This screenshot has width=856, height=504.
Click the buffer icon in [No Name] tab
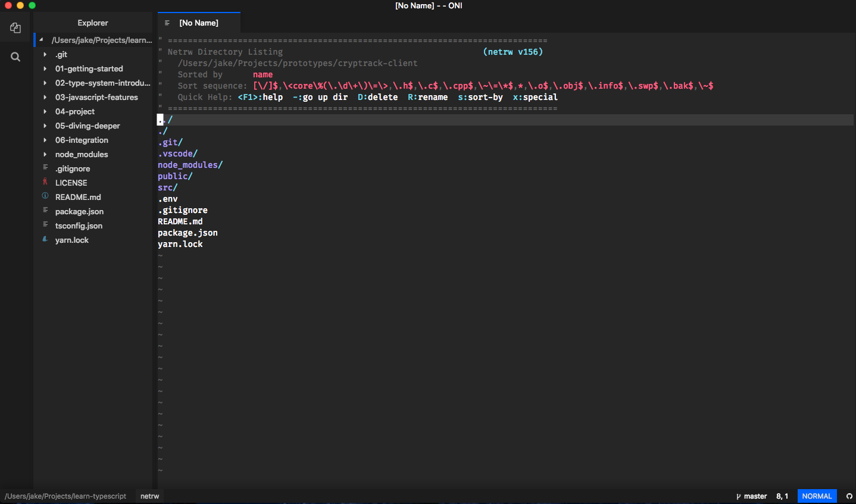coord(167,23)
